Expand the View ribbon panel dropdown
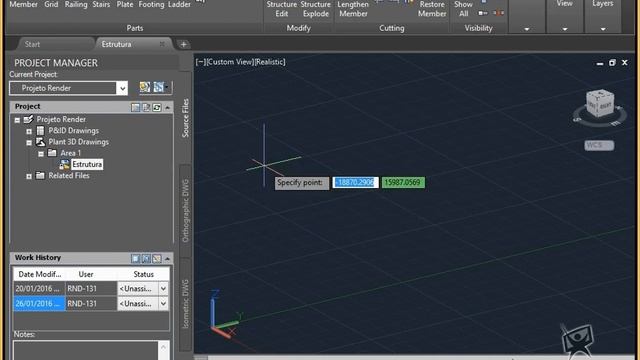The image size is (640, 360). (564, 29)
